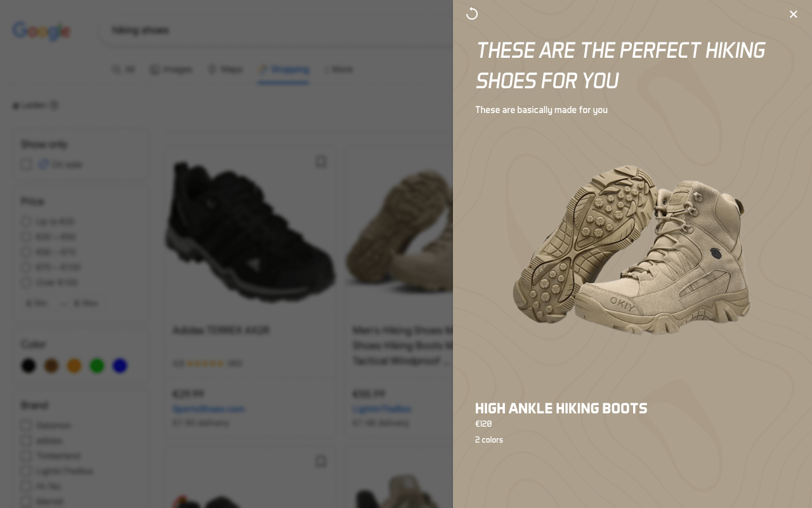Focus the hiking shoes search field

273,30
